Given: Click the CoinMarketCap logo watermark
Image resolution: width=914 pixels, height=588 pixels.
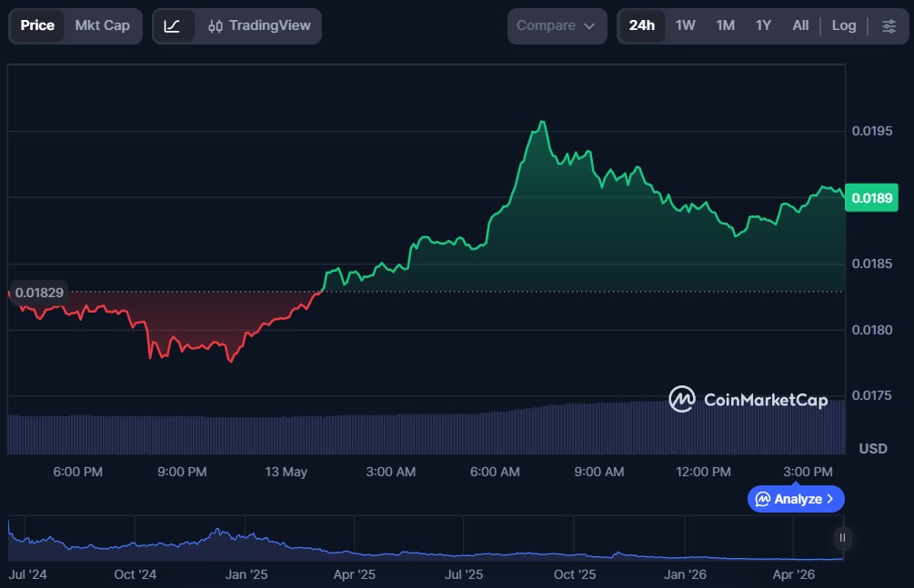Looking at the screenshot, I should point(748,399).
